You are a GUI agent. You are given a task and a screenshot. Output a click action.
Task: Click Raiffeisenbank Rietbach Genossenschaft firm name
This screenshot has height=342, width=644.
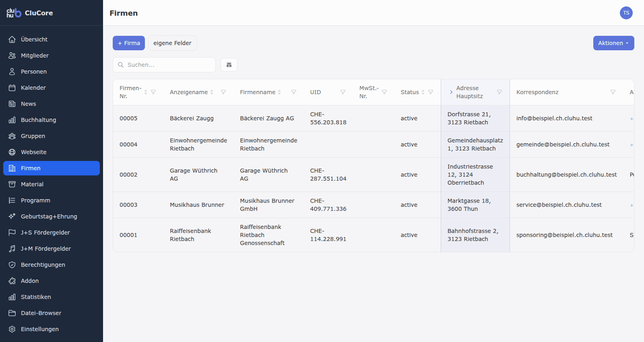coord(262,235)
